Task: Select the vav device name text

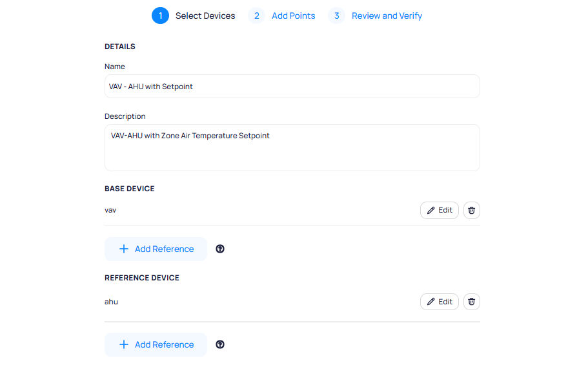Action: 110,210
